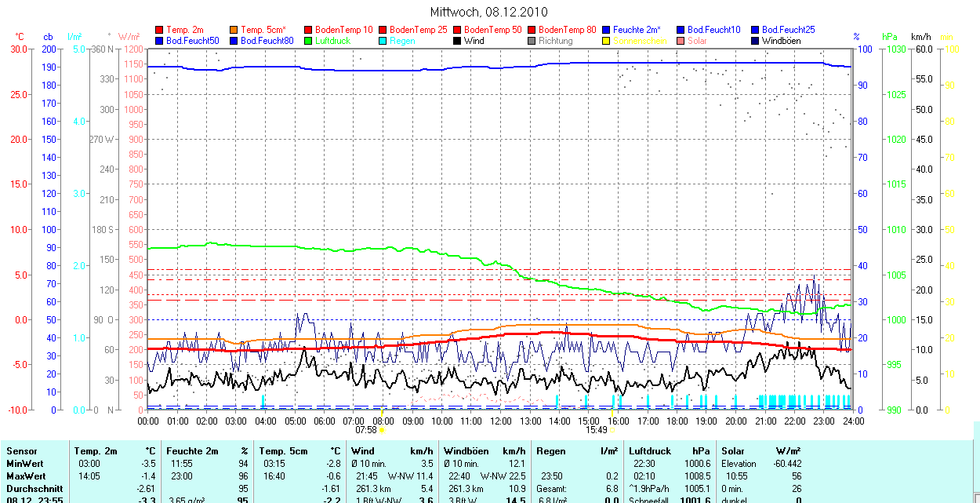Click the cyan Regen legend swatch

click(383, 40)
